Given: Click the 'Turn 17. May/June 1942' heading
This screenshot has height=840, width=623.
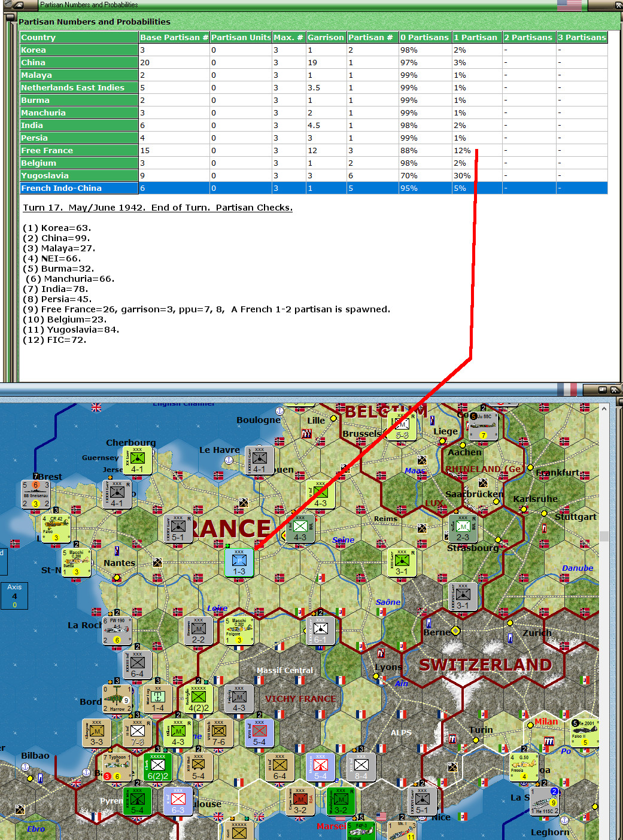Looking at the screenshot, I should pyautogui.click(x=158, y=208).
